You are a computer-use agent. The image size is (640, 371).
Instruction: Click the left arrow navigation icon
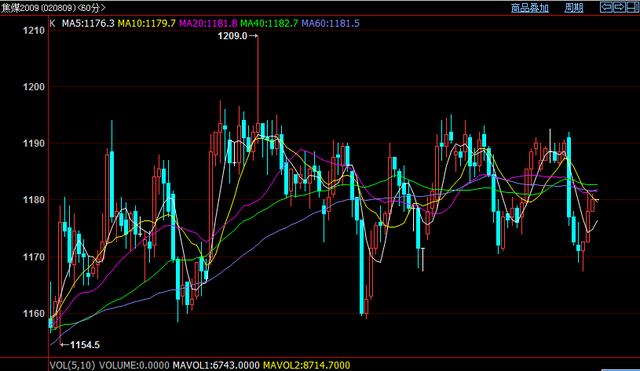tap(606, 7)
